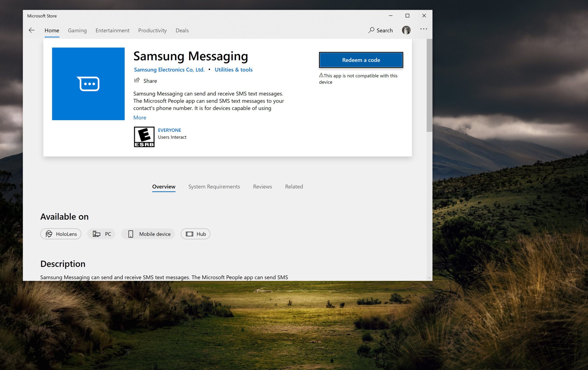The width and height of the screenshot is (588, 370).
Task: Open the three-dot more options menu
Action: 423,29
